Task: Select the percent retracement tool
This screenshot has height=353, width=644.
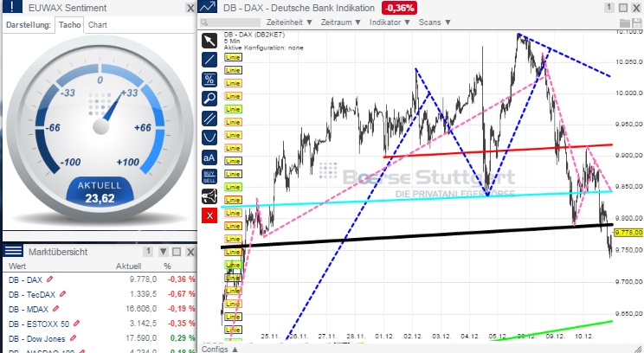Action: [209, 80]
